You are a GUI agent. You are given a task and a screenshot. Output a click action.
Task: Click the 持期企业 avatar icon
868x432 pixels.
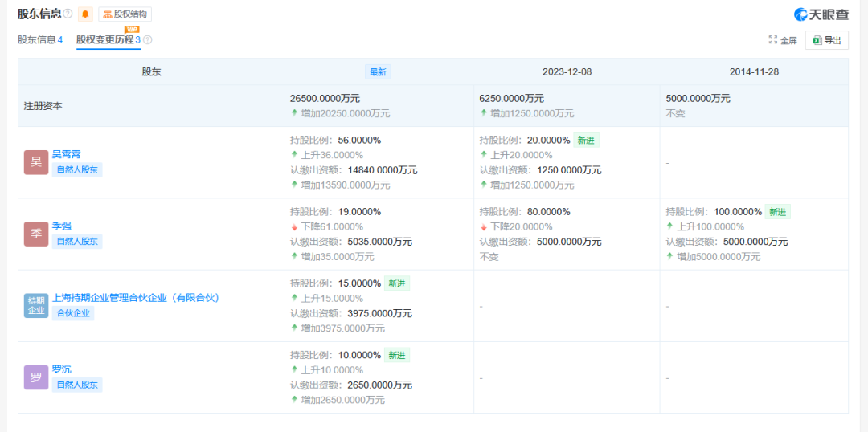pyautogui.click(x=36, y=305)
